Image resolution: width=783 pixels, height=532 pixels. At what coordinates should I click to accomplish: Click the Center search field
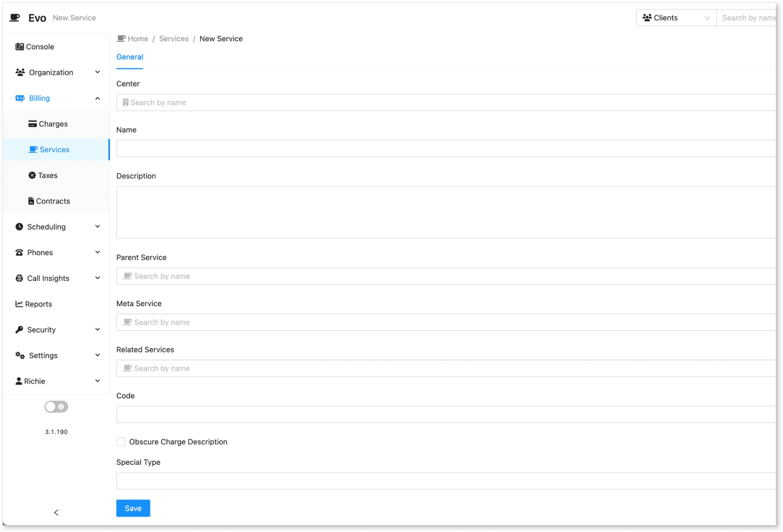point(446,102)
